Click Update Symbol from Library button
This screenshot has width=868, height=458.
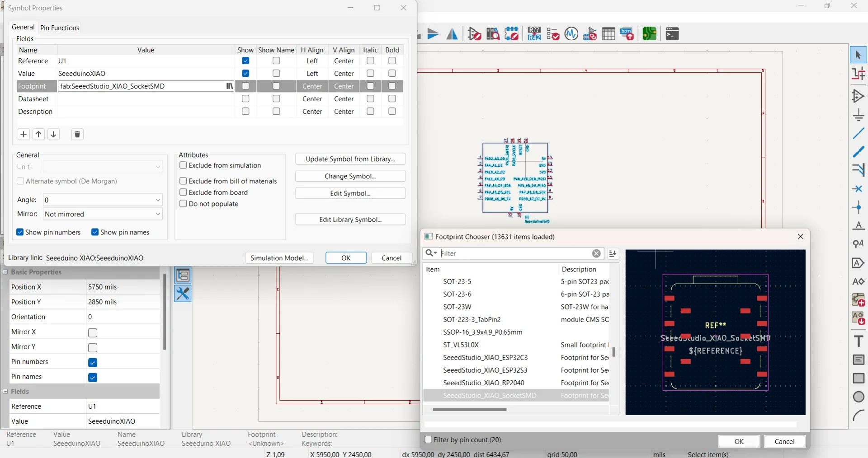350,159
